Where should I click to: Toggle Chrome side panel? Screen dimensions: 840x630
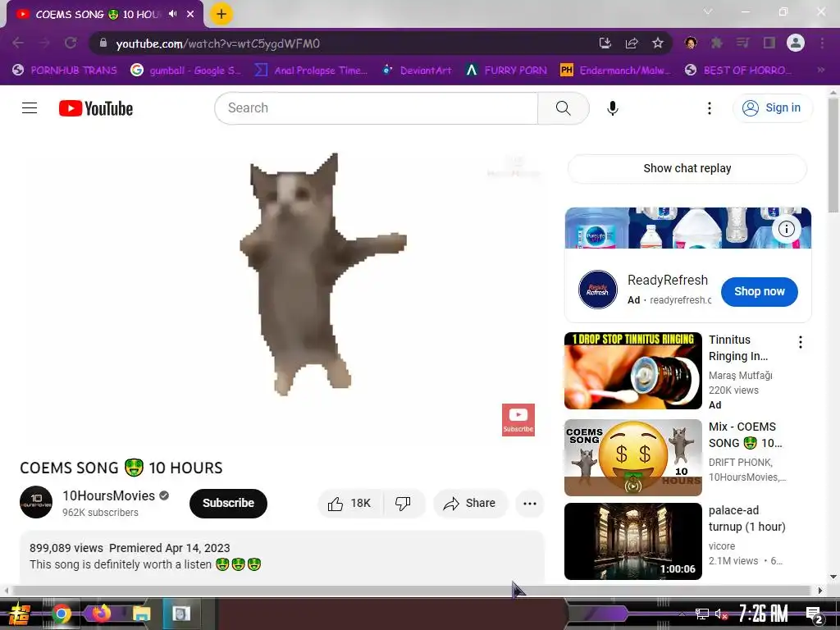pos(769,43)
